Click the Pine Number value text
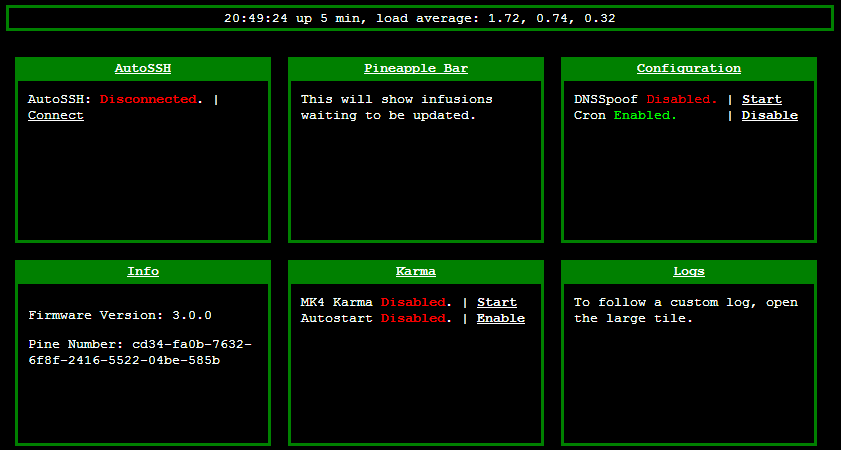 (x=139, y=352)
